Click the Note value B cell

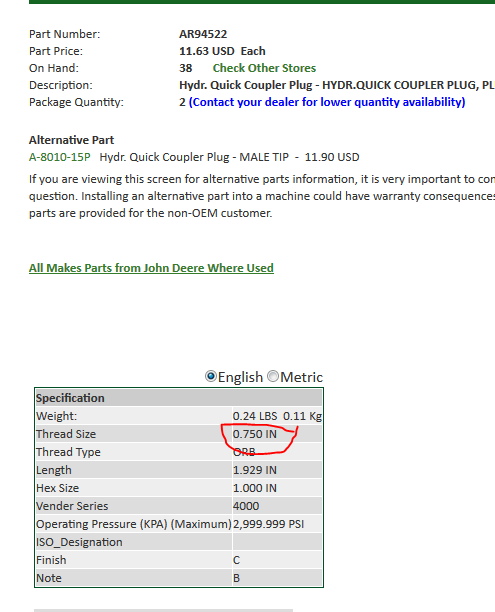277,578
